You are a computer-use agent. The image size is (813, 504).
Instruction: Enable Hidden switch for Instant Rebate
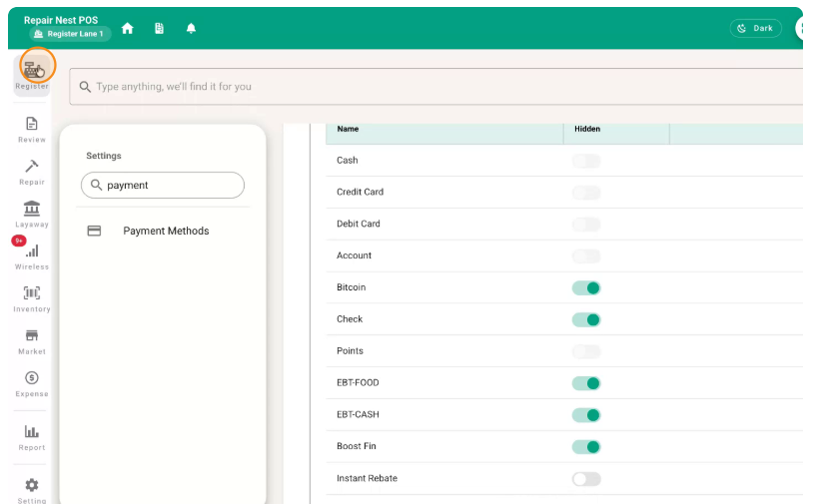click(586, 479)
